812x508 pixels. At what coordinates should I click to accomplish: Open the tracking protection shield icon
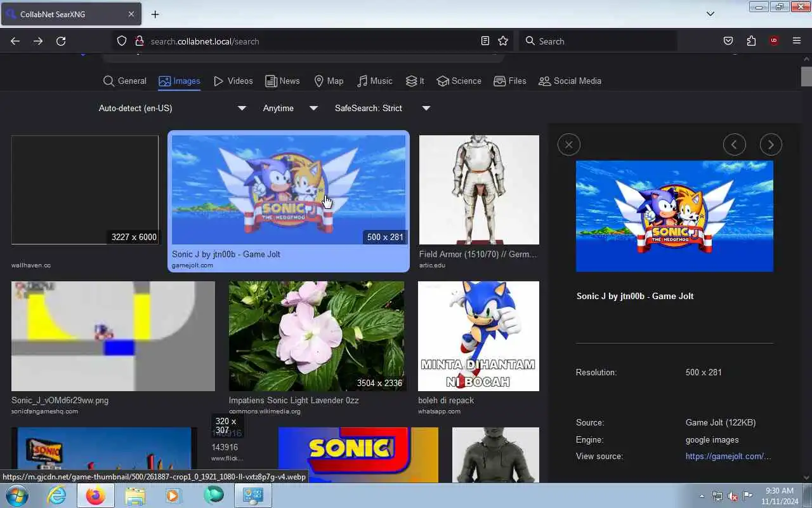[x=122, y=41]
